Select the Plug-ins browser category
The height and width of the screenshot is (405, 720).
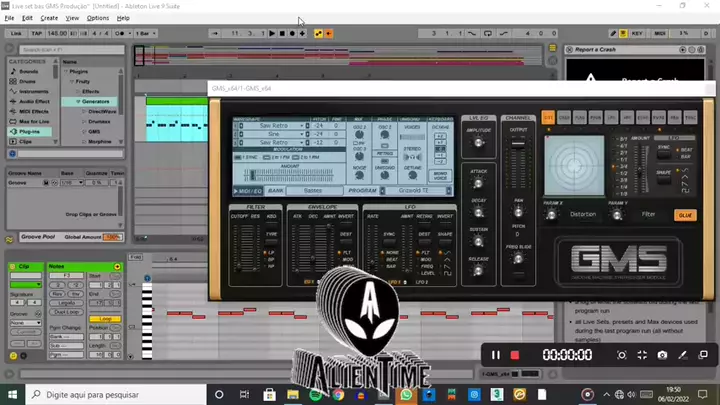click(x=29, y=132)
